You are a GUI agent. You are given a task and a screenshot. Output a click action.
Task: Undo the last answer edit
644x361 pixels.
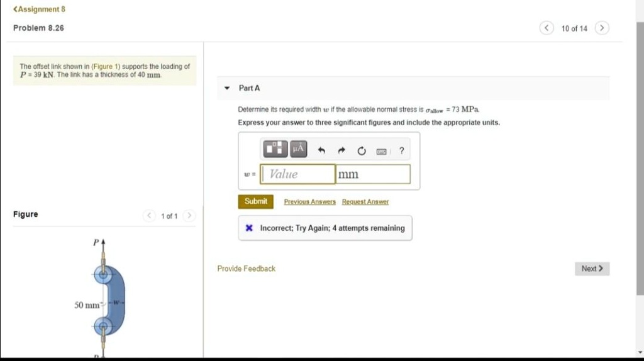pyautogui.click(x=321, y=151)
